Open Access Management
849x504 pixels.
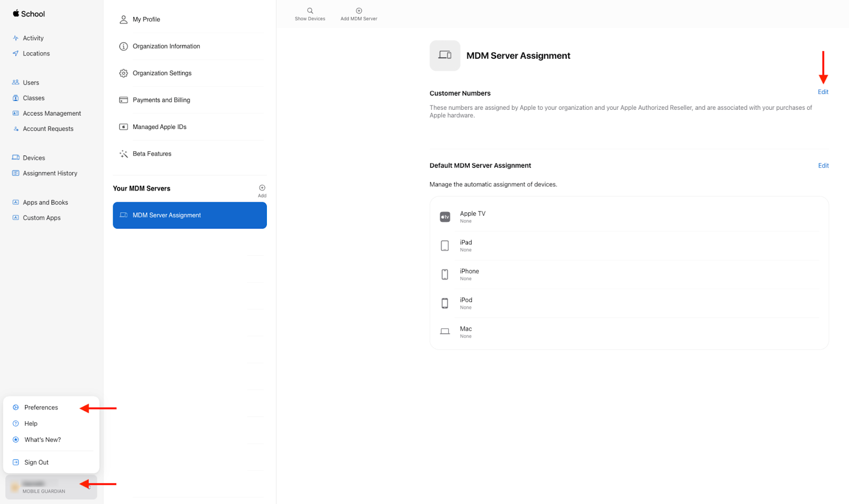[x=51, y=113]
